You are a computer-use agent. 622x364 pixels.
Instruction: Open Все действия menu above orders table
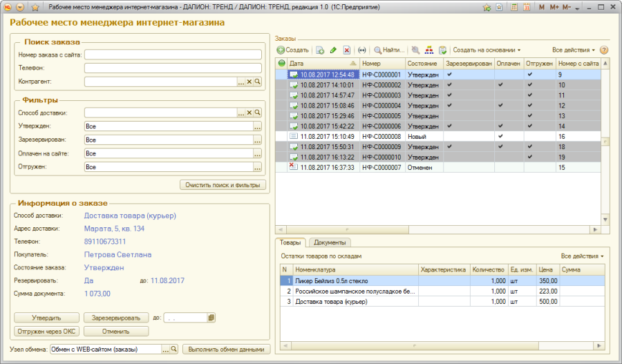tap(574, 50)
